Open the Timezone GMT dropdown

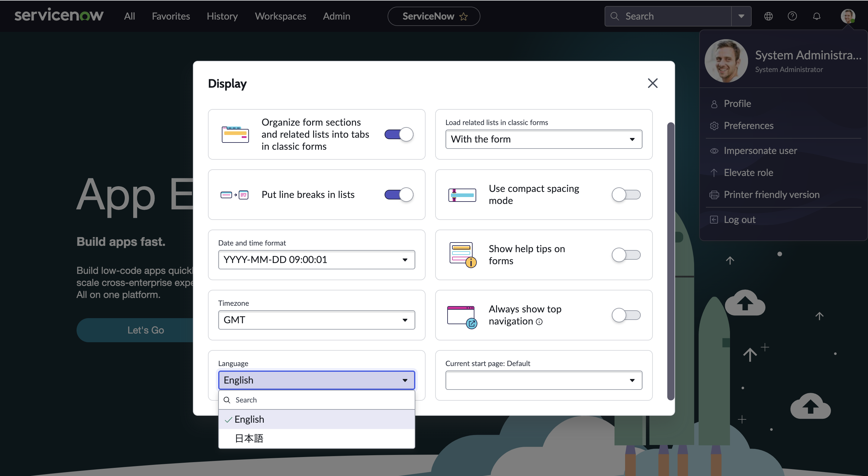pyautogui.click(x=316, y=320)
